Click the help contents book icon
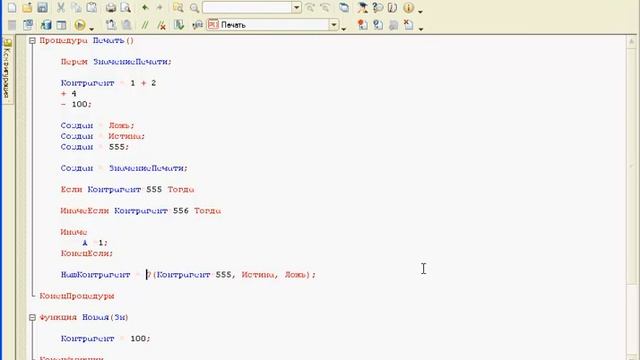640x360 pixels. (x=392, y=7)
